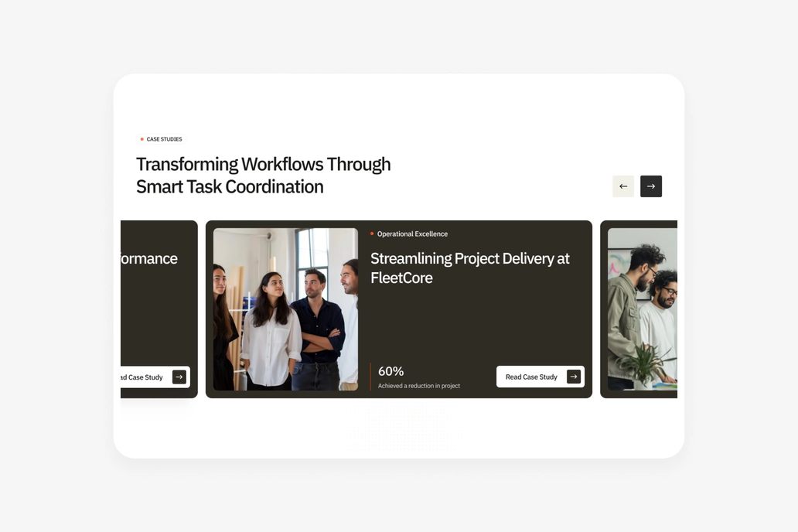Click the next slide right-arrow button
This screenshot has height=532, width=798.
pyautogui.click(x=651, y=186)
